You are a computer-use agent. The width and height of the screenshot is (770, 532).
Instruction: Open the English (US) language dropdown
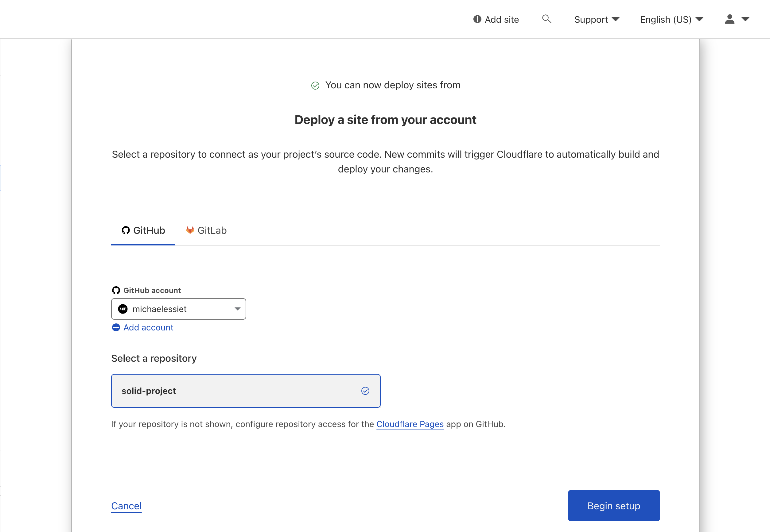[x=671, y=20]
